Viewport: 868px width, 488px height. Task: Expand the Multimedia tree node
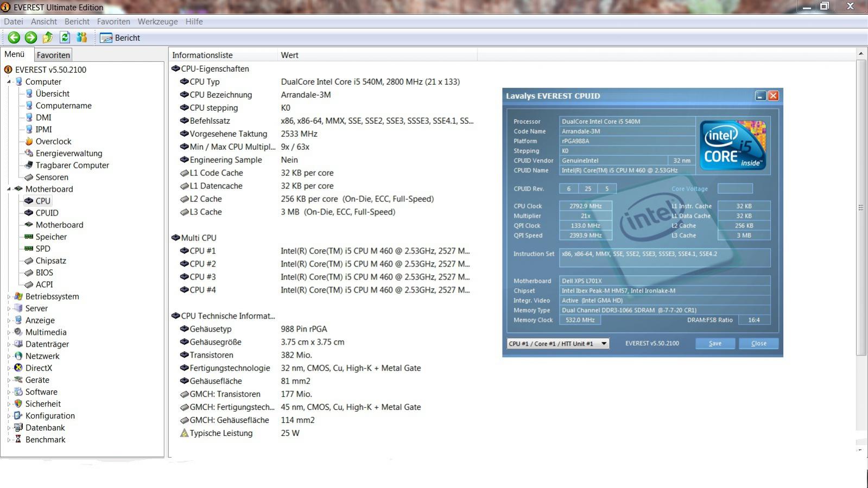(x=9, y=332)
